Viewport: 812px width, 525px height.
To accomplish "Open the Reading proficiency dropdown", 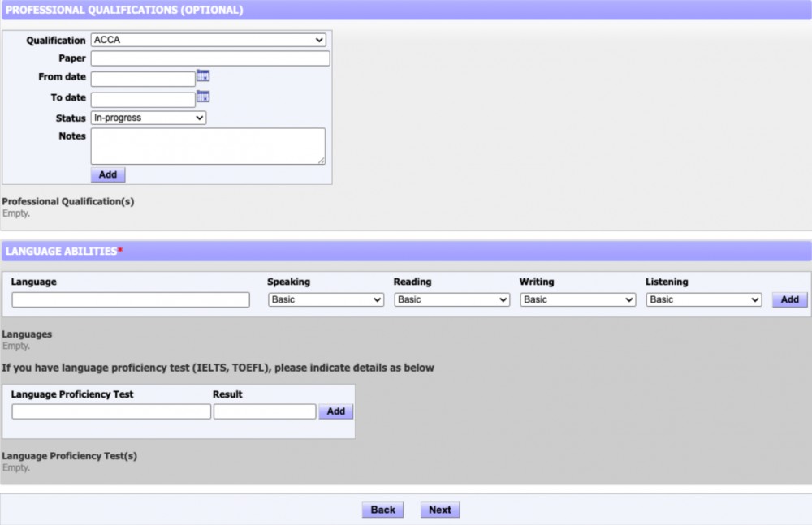I will [451, 299].
